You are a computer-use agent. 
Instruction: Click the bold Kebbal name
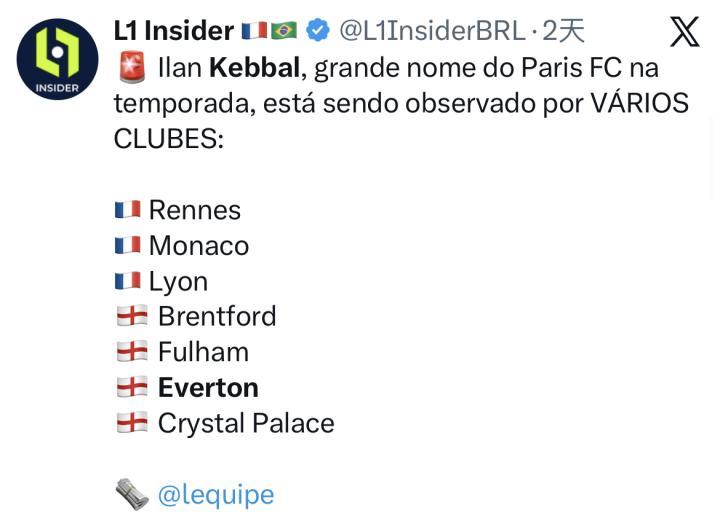point(254,68)
